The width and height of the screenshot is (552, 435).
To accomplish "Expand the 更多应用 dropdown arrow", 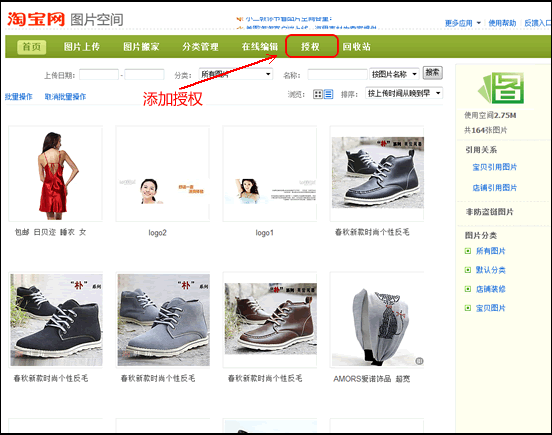I will 478,23.
